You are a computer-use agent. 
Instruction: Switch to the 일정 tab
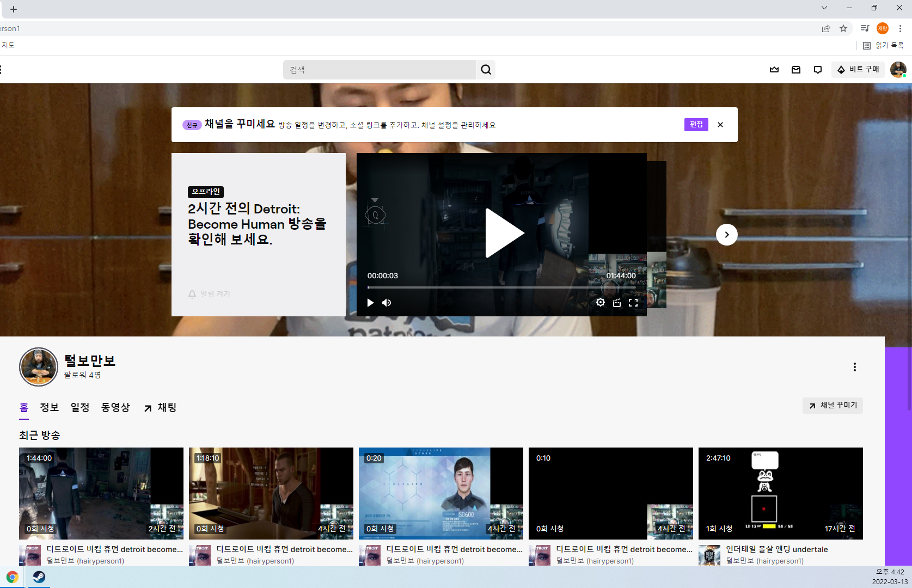[80, 408]
